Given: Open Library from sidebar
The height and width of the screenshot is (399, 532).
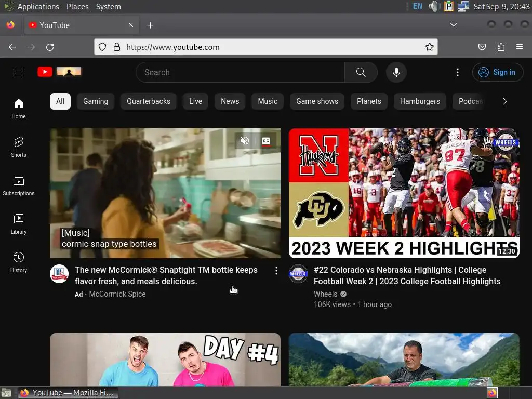Looking at the screenshot, I should pyautogui.click(x=19, y=224).
